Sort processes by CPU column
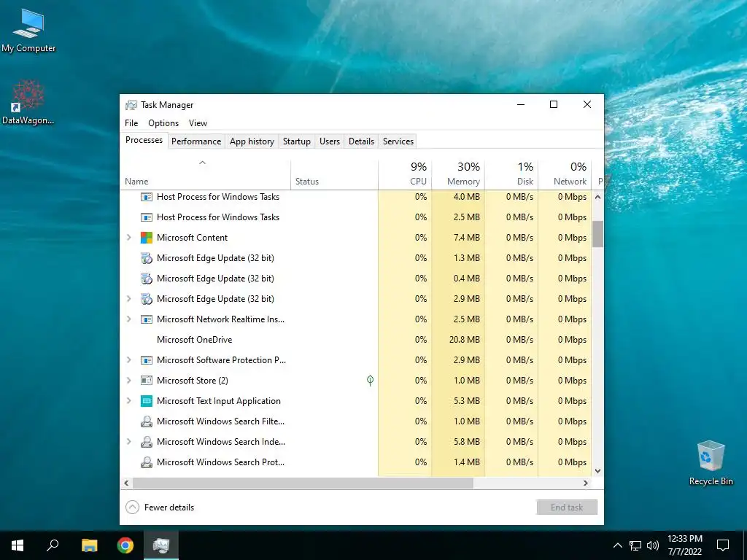Screen dimensions: 747x560 [405, 174]
